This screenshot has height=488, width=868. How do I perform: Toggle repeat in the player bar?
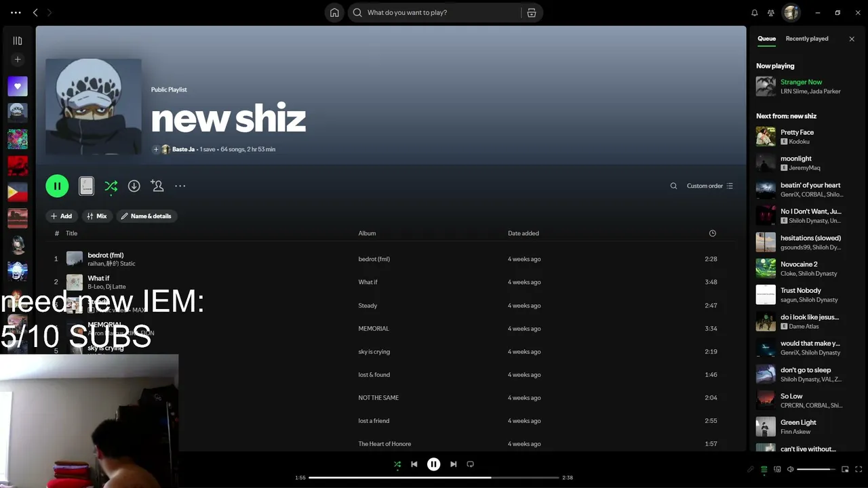[x=470, y=464]
